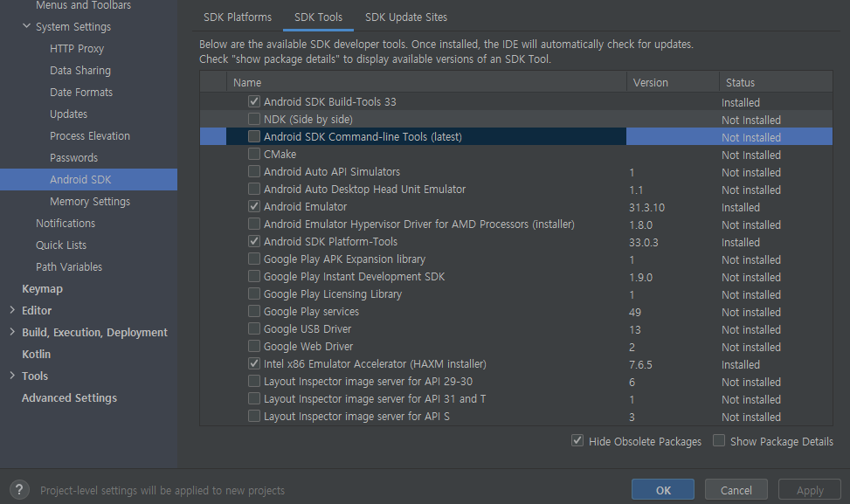Enable Android SDK Command-line Tools (latest) checkbox
850x504 pixels.
253,136
